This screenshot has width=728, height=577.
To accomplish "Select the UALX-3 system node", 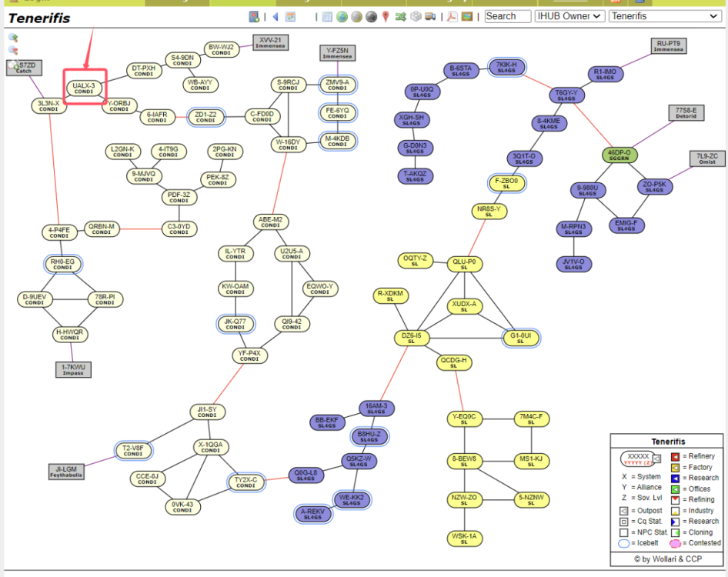I will [84, 88].
